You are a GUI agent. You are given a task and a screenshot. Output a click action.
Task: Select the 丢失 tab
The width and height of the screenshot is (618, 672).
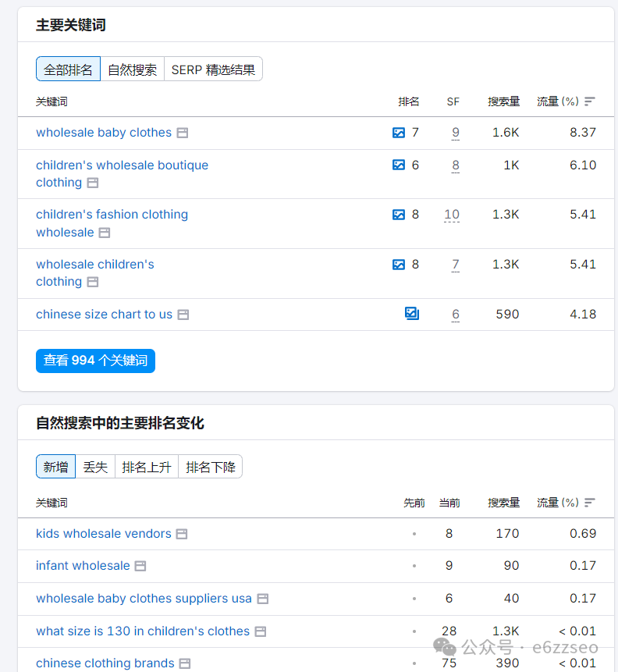(x=95, y=467)
